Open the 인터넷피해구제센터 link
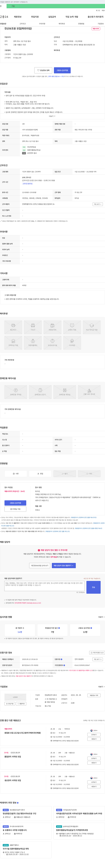105x868 pixels. [28, 603]
